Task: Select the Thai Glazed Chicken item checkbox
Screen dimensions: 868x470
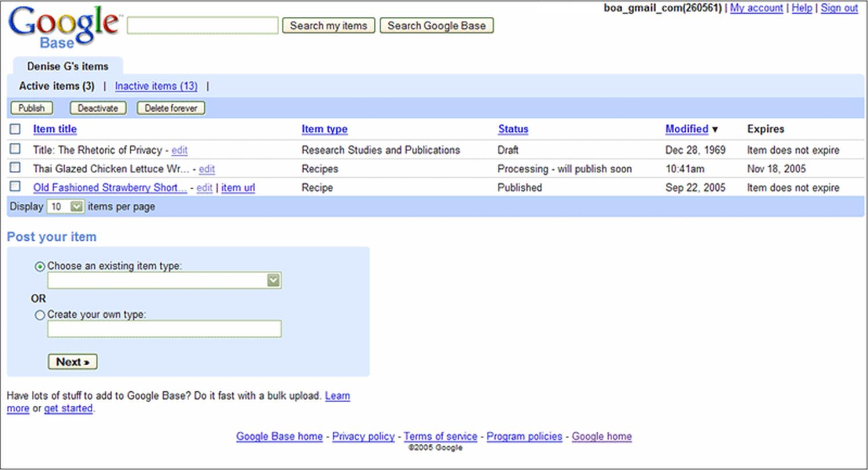Action: pyautogui.click(x=15, y=168)
